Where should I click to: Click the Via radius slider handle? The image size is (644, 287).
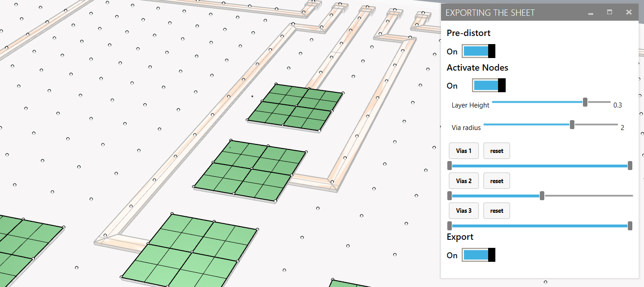[572, 125]
